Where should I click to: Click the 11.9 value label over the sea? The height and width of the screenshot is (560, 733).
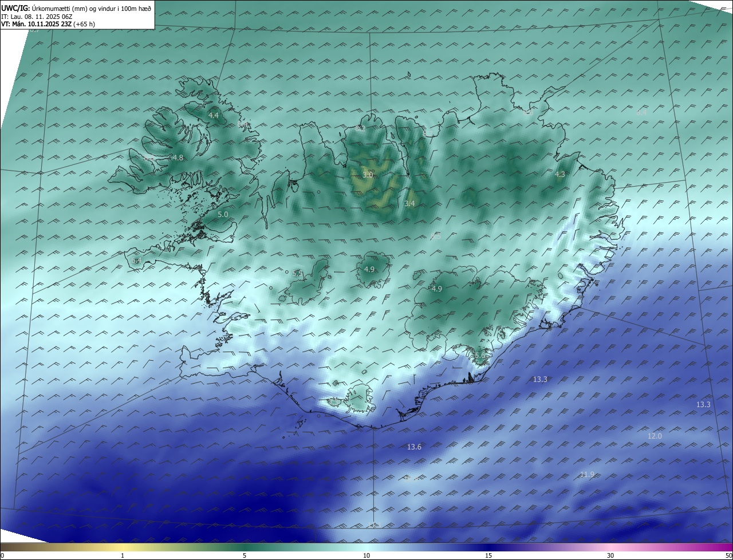[587, 475]
